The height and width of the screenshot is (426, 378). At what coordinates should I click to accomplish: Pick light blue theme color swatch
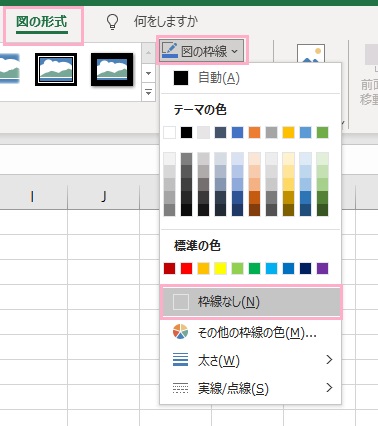click(305, 132)
